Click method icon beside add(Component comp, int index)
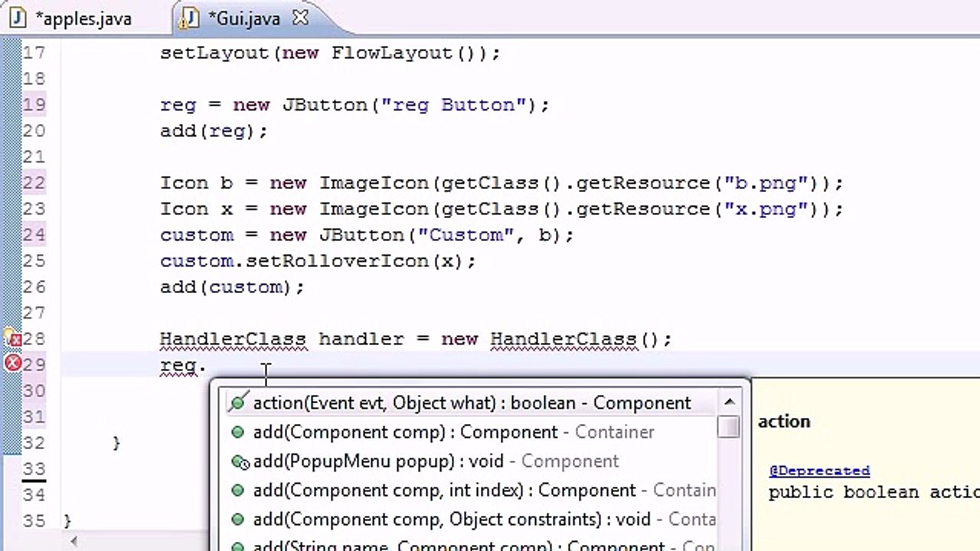 coord(237,491)
